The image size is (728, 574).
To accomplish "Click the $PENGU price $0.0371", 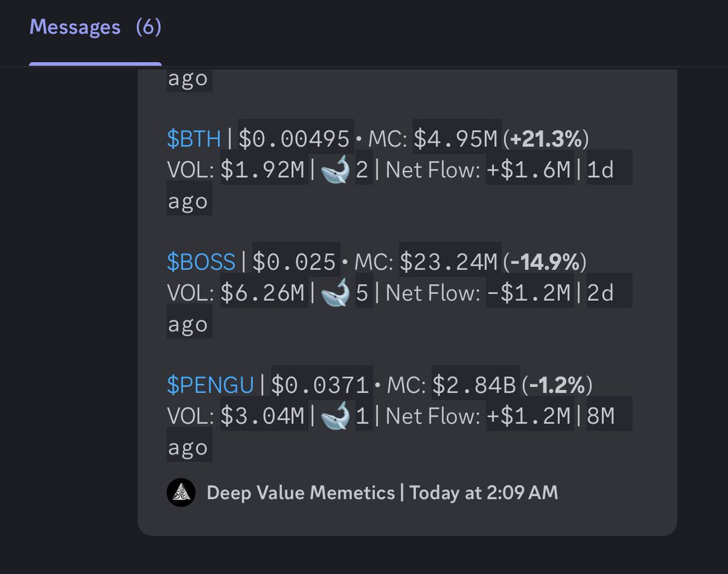I will pos(320,385).
